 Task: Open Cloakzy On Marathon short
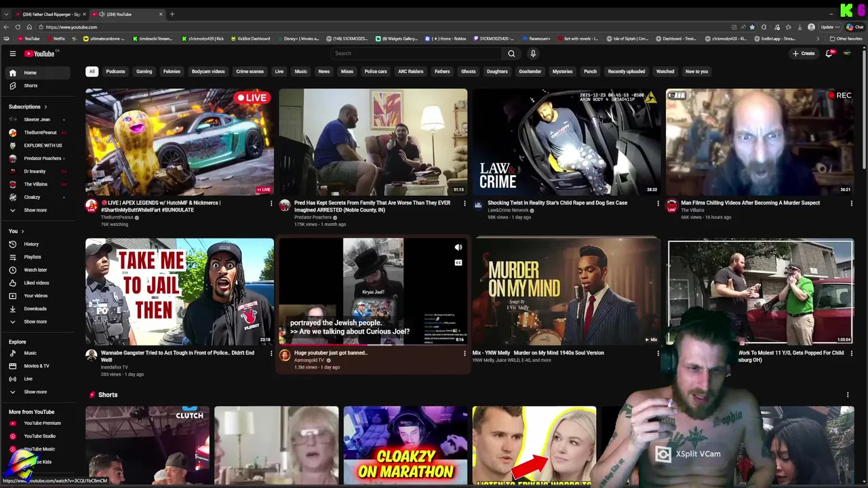tap(406, 445)
